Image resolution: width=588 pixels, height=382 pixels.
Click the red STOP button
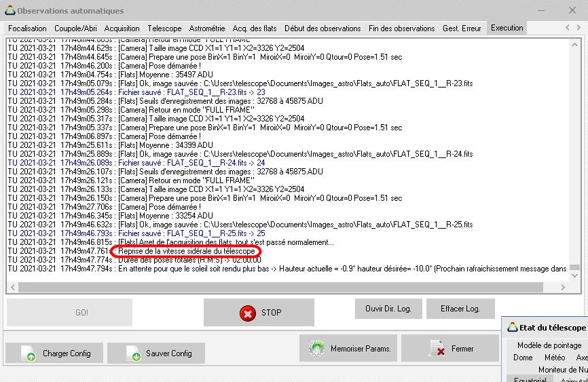[259, 313]
